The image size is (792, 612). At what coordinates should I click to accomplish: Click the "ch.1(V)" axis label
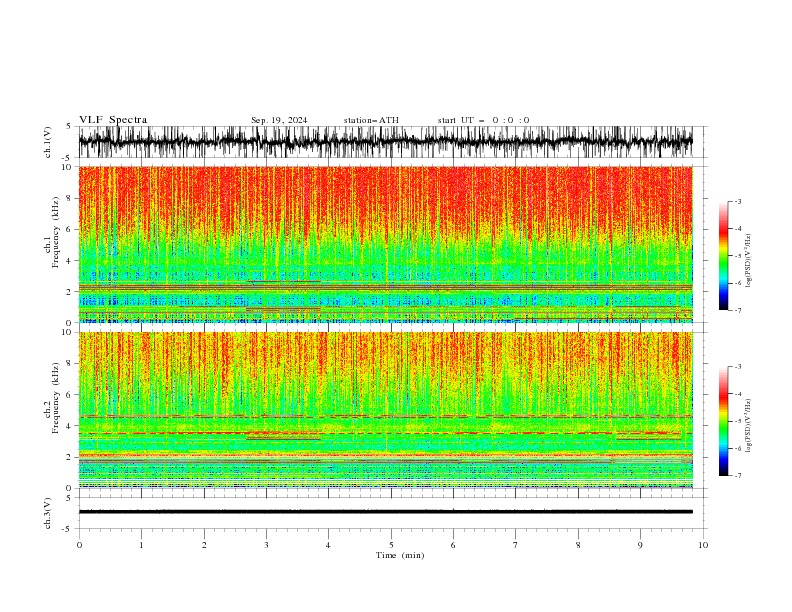pos(48,142)
